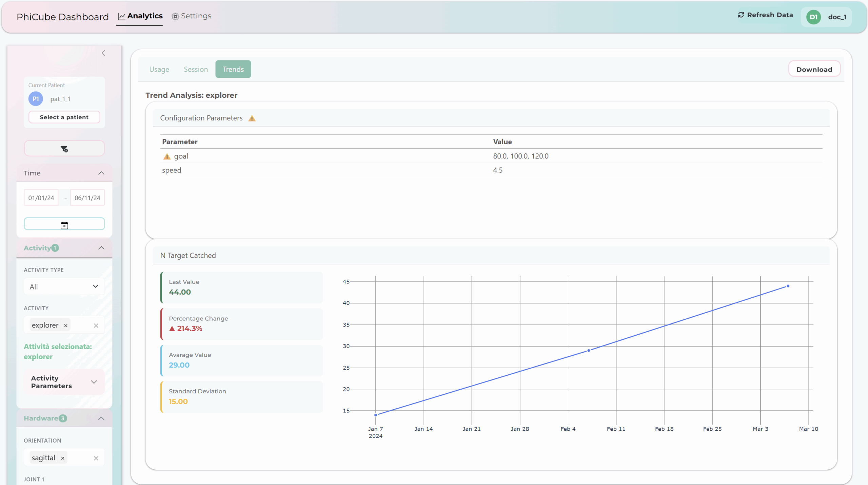
Task: Clear all selections in Orientation field
Action: pos(96,458)
